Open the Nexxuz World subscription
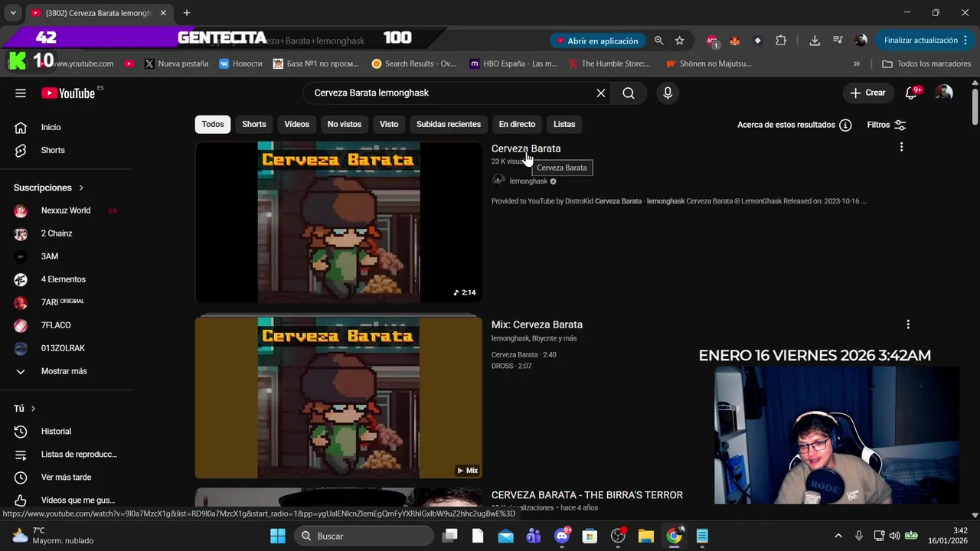The image size is (980, 551). tap(66, 210)
